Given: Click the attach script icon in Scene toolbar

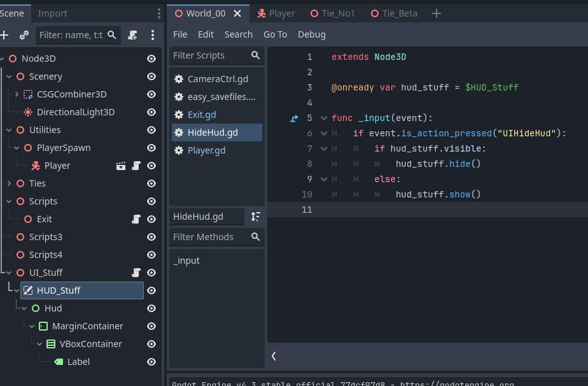Looking at the screenshot, I should [132, 35].
